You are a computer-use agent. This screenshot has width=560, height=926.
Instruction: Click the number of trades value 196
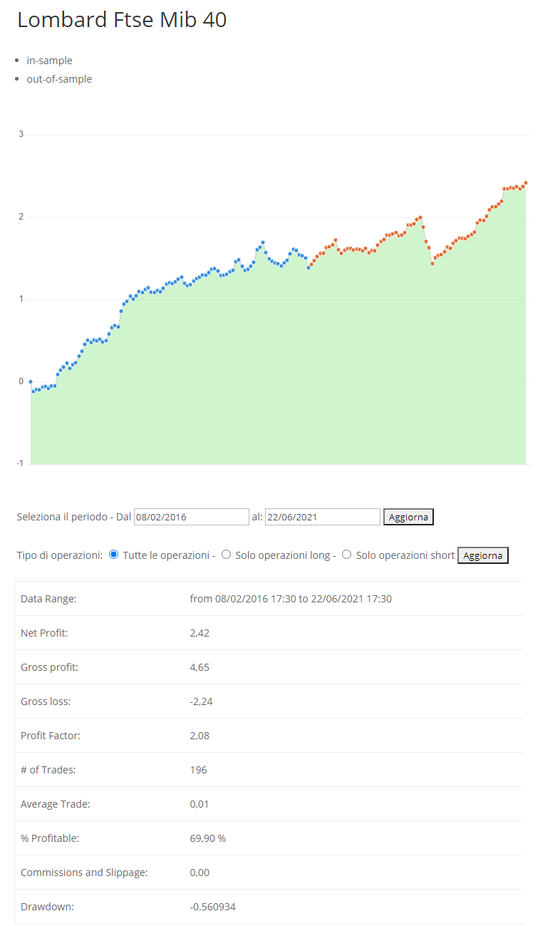click(199, 770)
